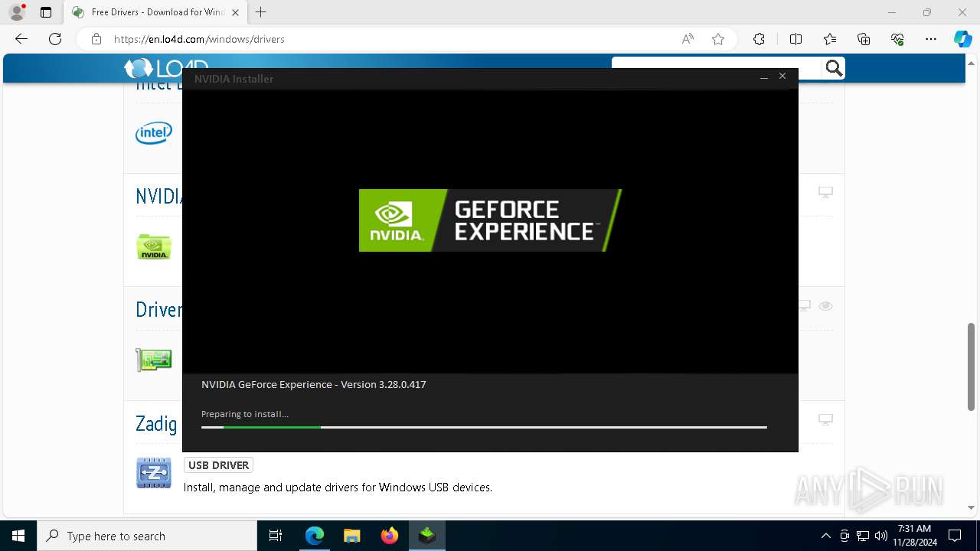Screen dimensions: 980x551
Task: Click the 'Preparing to install...' status text
Action: pos(245,413)
